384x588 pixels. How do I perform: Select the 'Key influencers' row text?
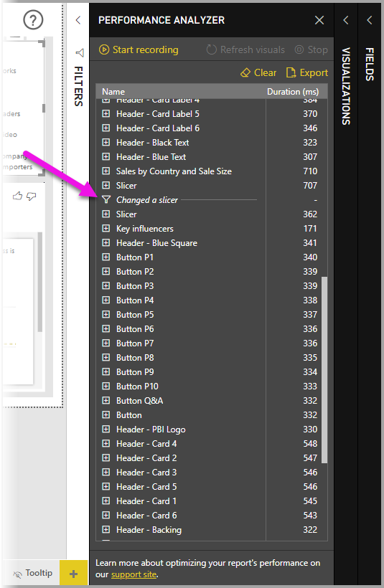[145, 229]
